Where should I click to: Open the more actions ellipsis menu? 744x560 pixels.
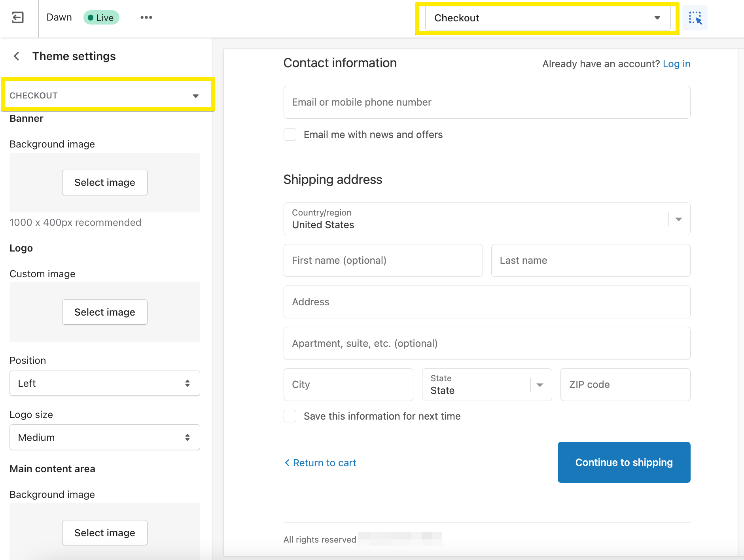point(146,17)
